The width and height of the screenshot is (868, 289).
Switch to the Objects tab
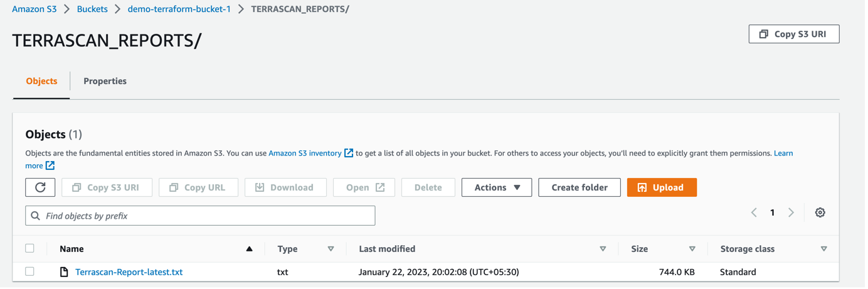pos(42,81)
